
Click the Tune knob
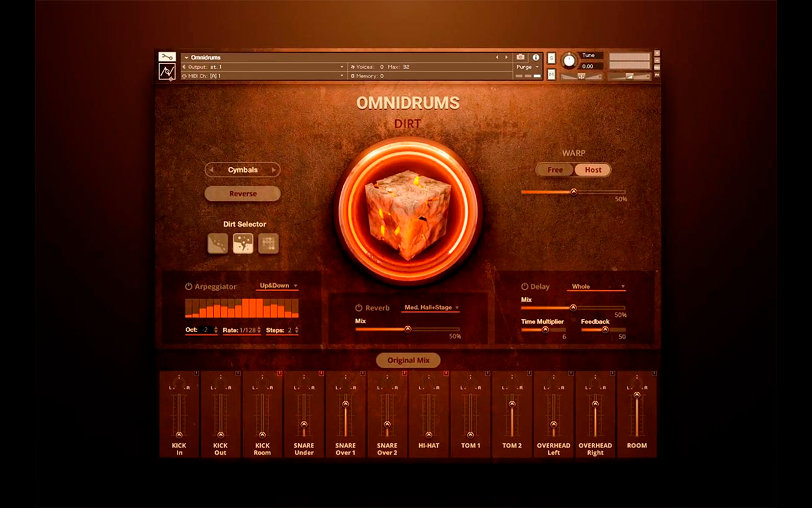point(569,60)
